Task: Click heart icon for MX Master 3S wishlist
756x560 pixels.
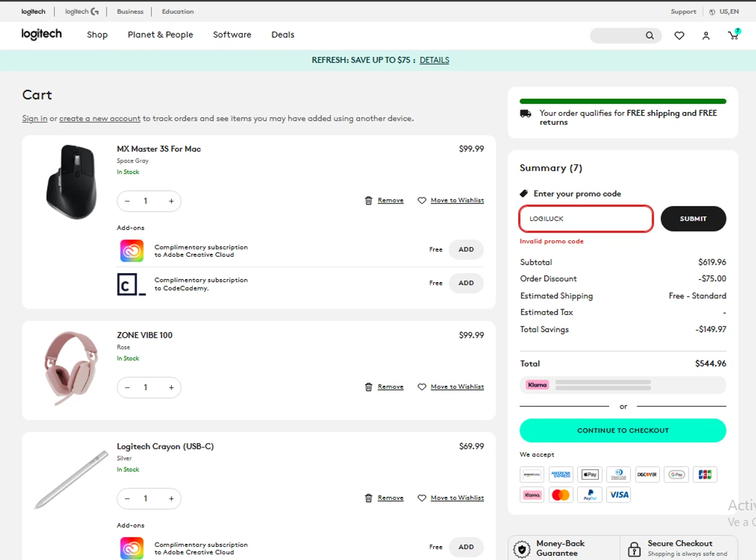Action: coord(422,200)
